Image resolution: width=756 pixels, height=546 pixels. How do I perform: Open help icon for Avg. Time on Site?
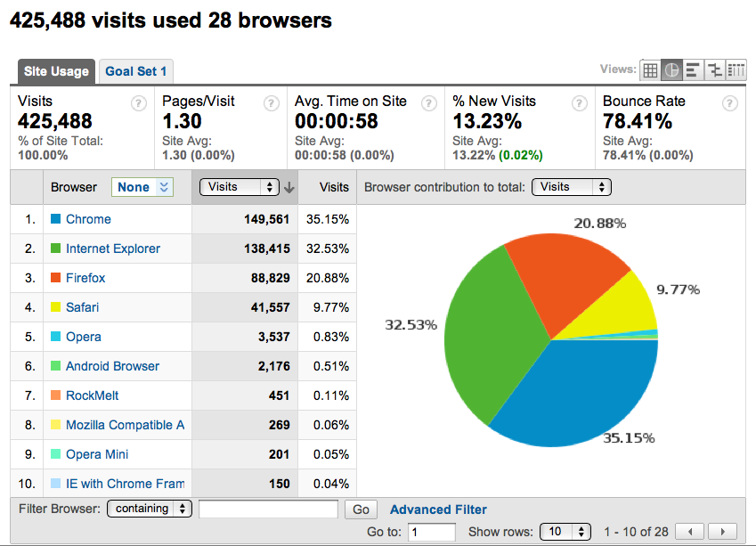[429, 103]
